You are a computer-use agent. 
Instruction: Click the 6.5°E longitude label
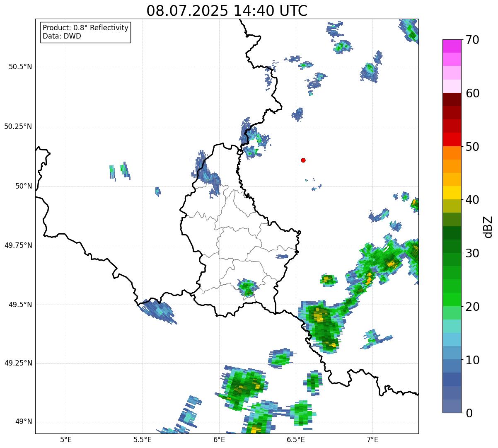(296, 439)
